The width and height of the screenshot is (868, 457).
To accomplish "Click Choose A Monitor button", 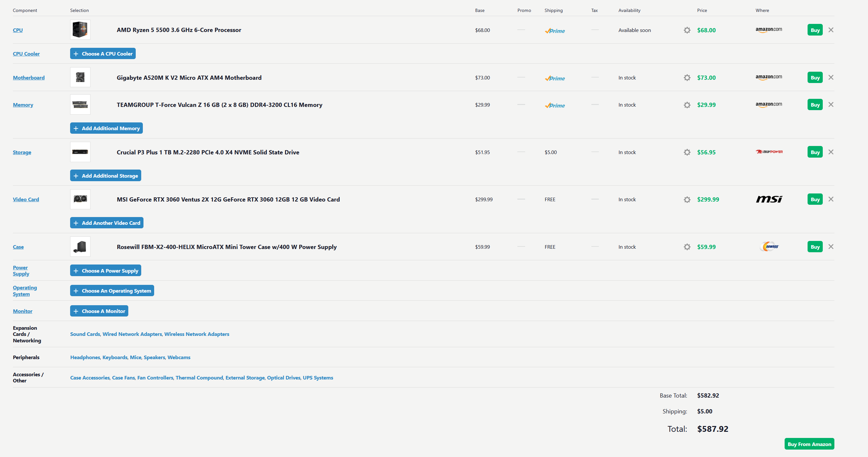I will pyautogui.click(x=99, y=311).
